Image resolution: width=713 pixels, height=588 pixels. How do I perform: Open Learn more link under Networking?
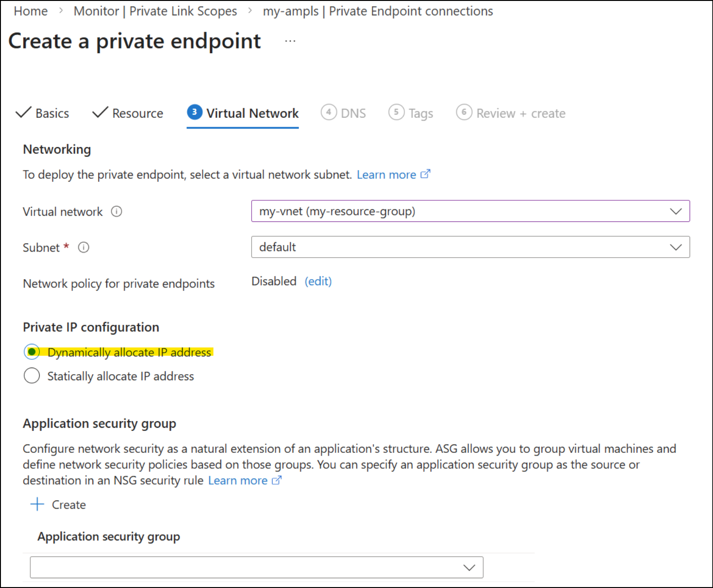(393, 175)
